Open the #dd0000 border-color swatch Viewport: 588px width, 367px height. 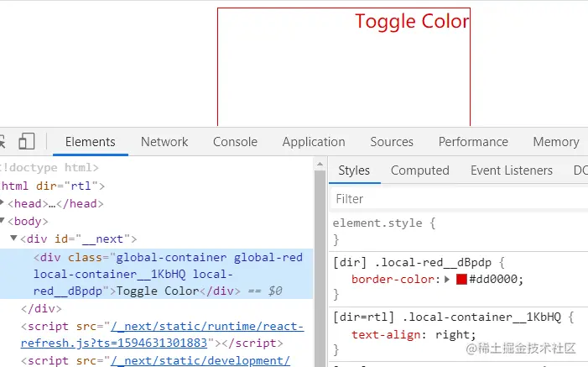point(461,279)
